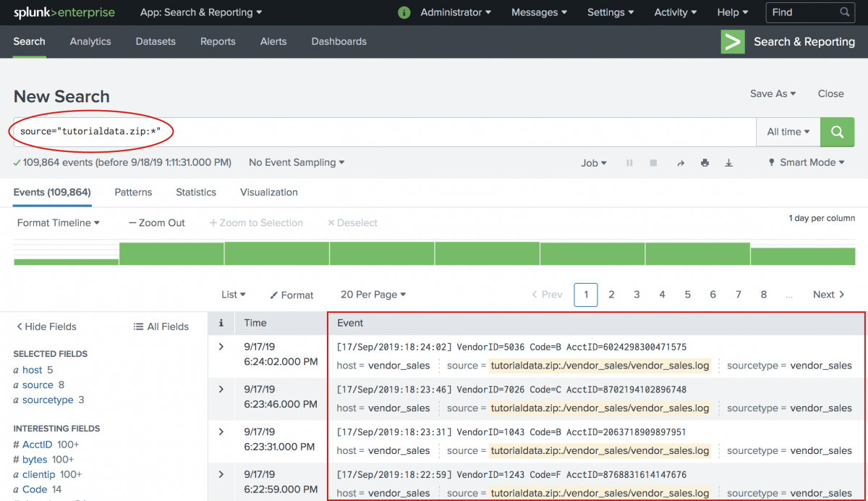Open the Settings menu
This screenshot has width=868, height=501.
click(609, 12)
